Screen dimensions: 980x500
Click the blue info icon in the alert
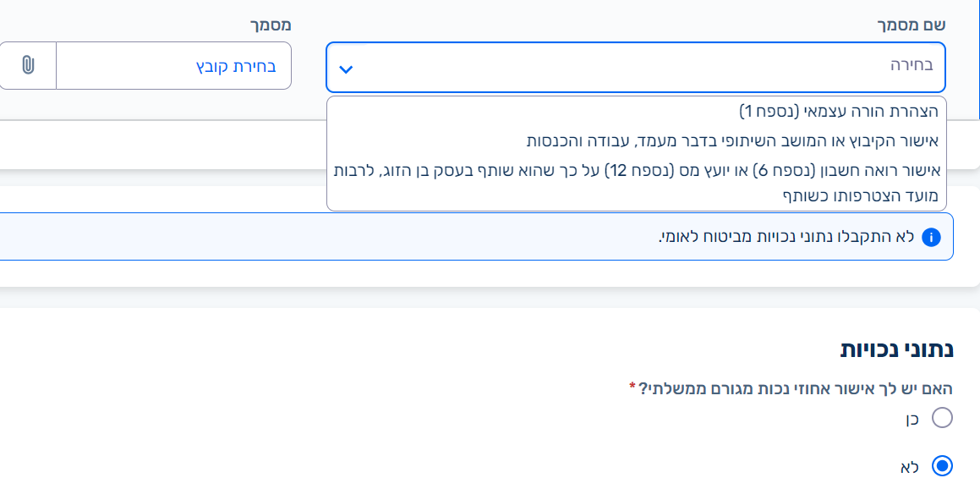931,237
